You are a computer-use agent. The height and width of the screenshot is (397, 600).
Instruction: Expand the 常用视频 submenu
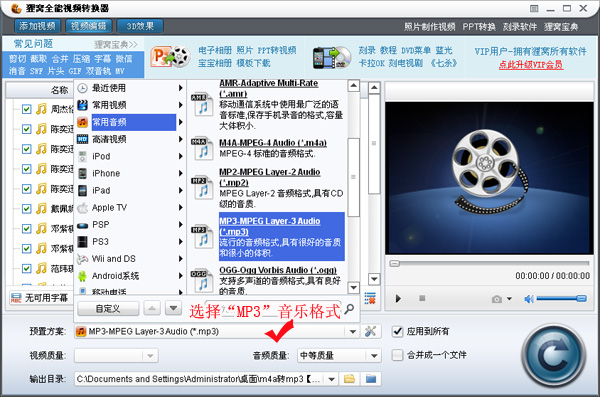tap(180, 105)
